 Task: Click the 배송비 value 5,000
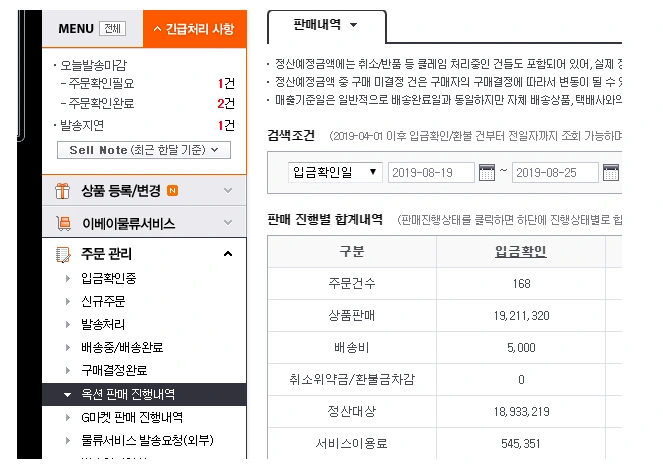click(x=521, y=347)
